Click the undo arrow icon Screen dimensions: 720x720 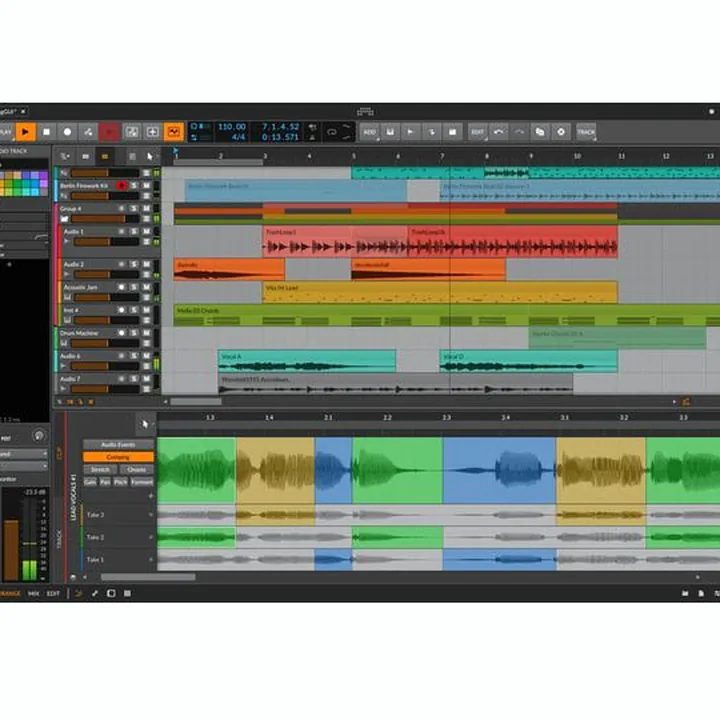pyautogui.click(x=499, y=132)
